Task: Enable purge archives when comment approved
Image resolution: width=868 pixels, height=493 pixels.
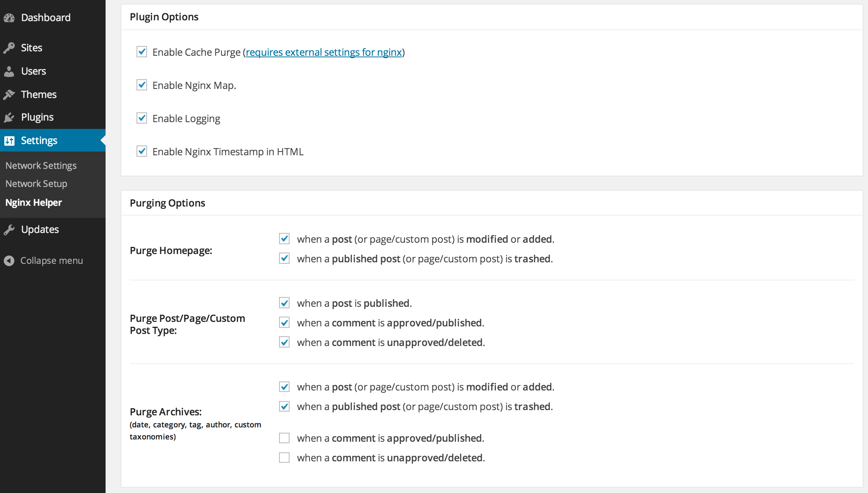Action: (285, 438)
